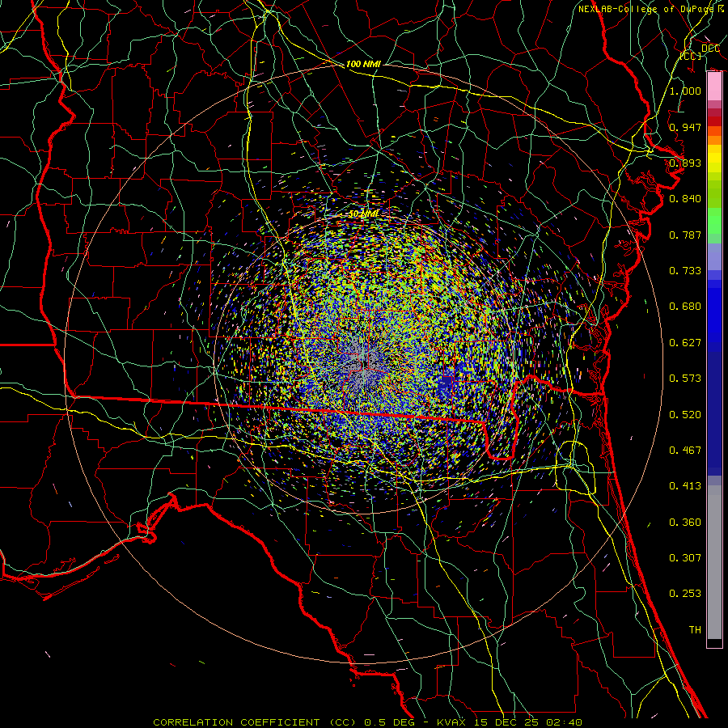
Task: Click the 0.733 legend value
Action: pos(685,270)
